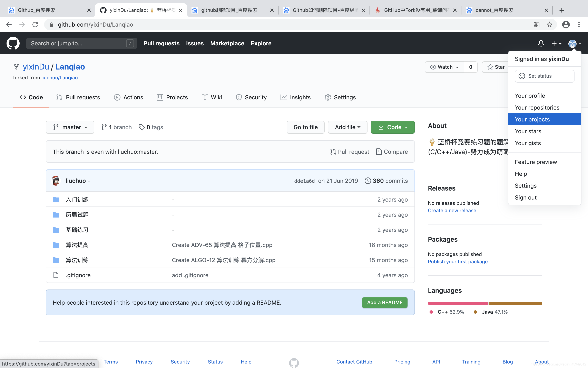
Task: Click the .gitignore file icon
Action: 56,275
